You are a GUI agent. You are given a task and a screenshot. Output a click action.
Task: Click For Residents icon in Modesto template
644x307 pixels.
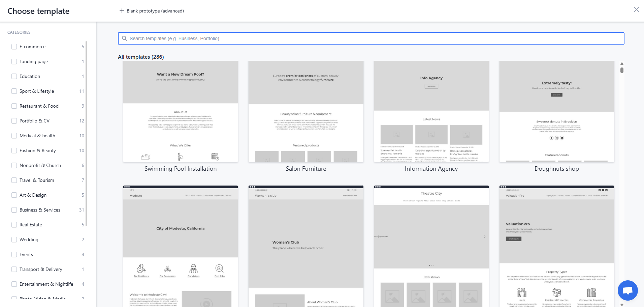(141, 269)
